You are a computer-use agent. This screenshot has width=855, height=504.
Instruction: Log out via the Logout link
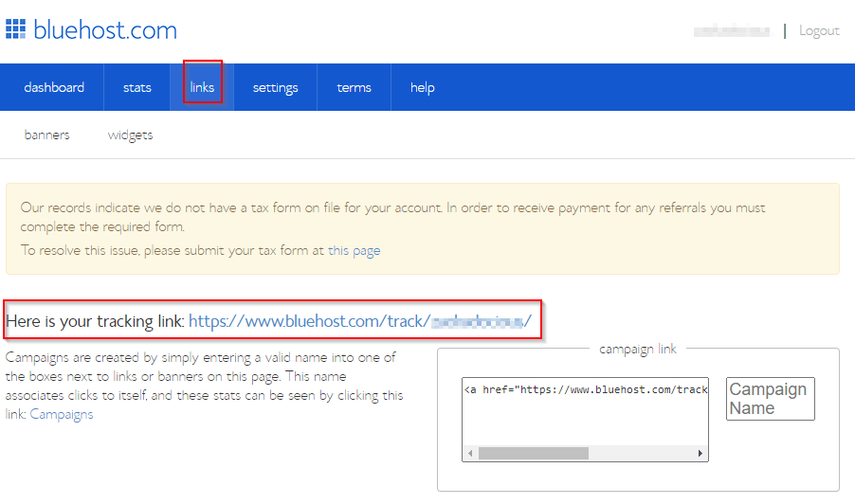819,30
